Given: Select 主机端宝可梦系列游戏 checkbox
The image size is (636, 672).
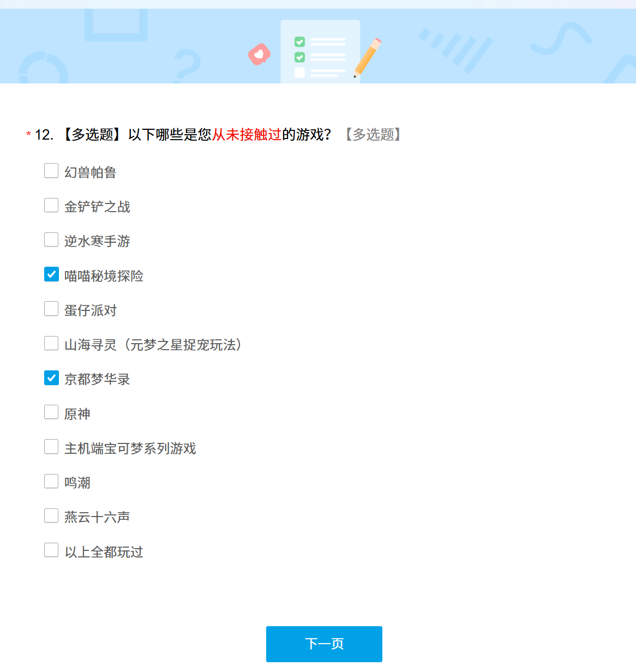Looking at the screenshot, I should 51,447.
